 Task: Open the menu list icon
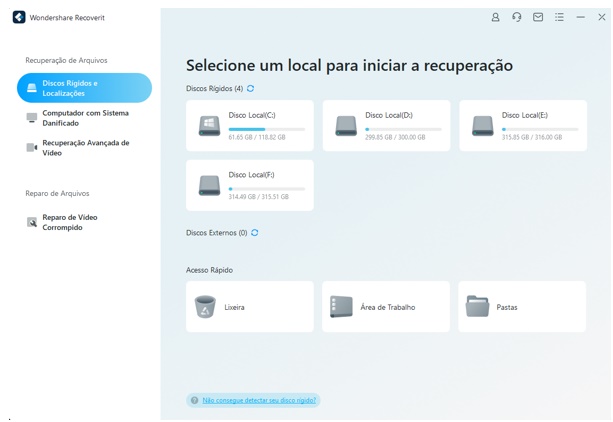coord(559,17)
